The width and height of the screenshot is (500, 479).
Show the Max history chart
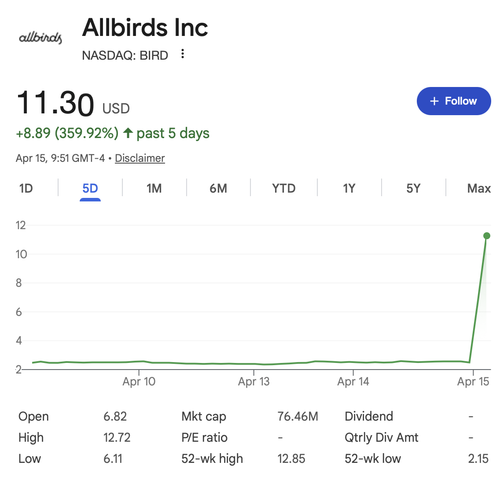479,189
